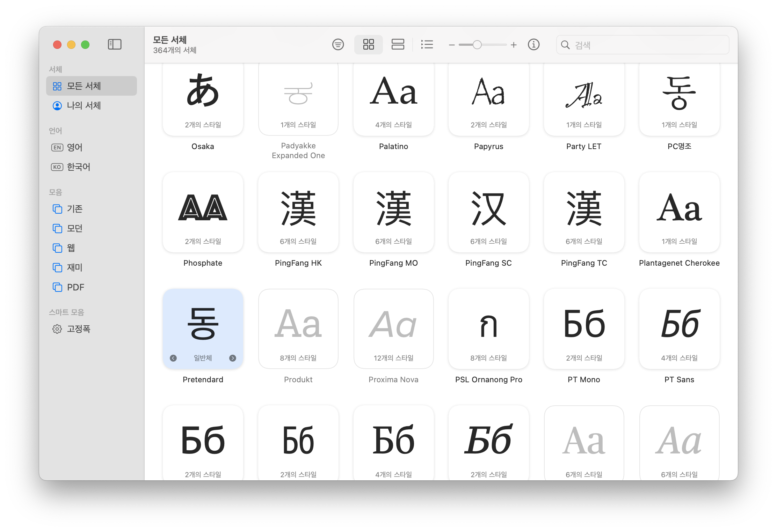Select 영어 language filter

coord(92,147)
